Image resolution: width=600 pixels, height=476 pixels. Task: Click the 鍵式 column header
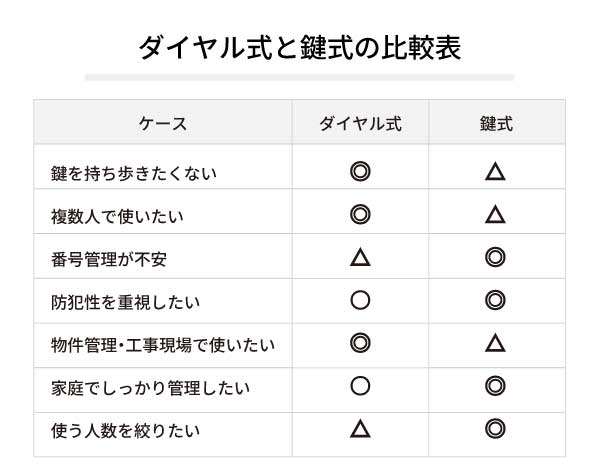pyautogui.click(x=495, y=124)
